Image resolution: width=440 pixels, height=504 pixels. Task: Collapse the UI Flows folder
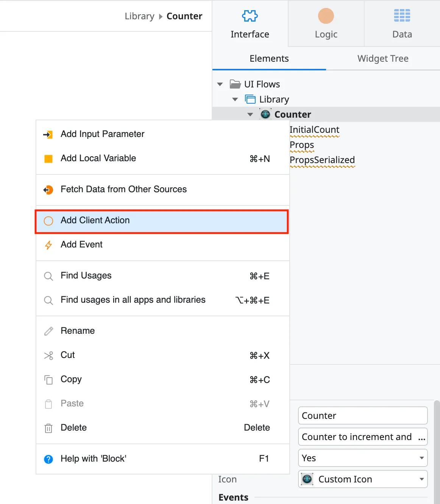(x=220, y=84)
